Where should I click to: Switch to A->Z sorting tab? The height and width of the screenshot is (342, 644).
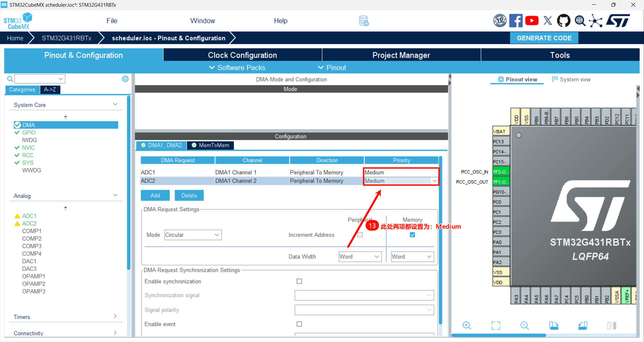(x=50, y=90)
